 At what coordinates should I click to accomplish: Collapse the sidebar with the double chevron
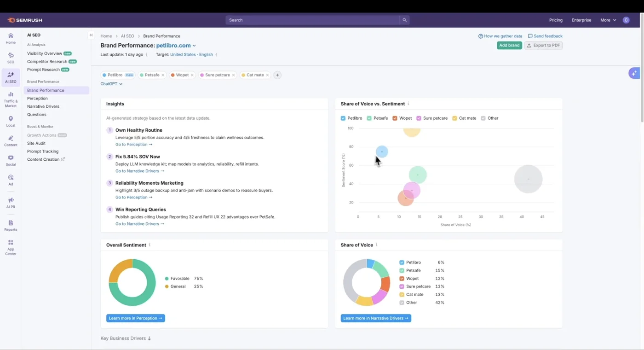tap(91, 35)
